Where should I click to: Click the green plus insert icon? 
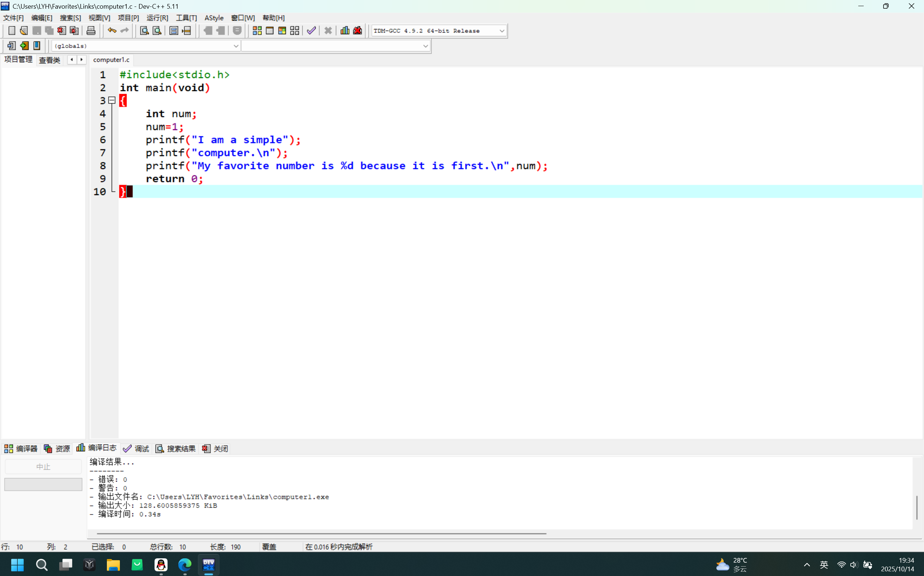pos(24,46)
